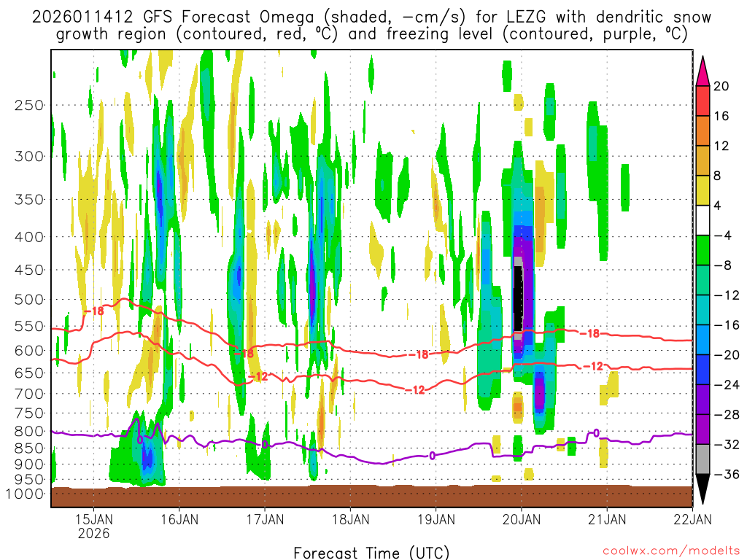Click the 300 pressure level label

29,156
